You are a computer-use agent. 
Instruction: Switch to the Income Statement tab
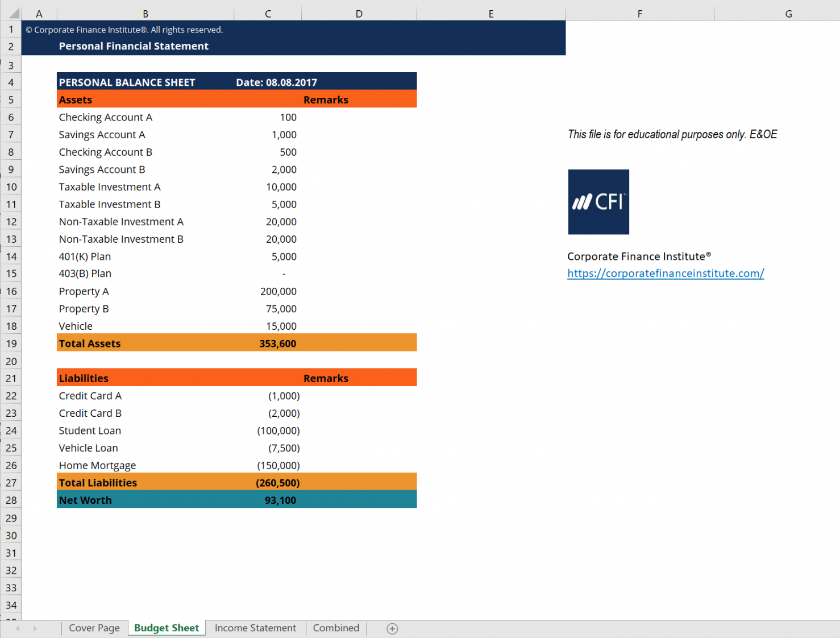pos(255,628)
